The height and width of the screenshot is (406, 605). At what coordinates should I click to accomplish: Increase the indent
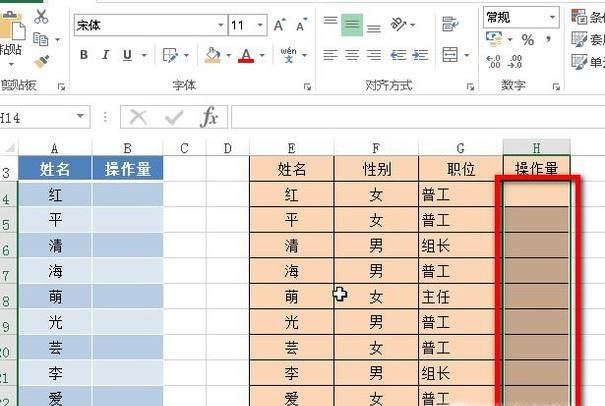420,55
